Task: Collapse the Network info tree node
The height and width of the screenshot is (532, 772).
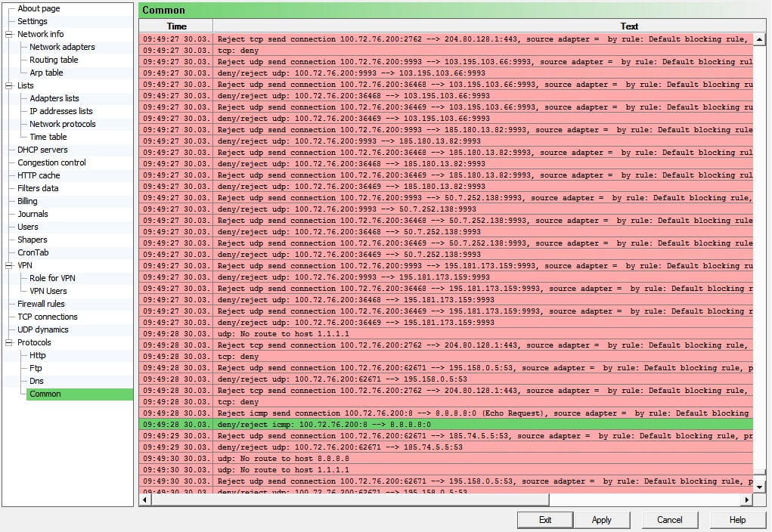Action: click(9, 35)
